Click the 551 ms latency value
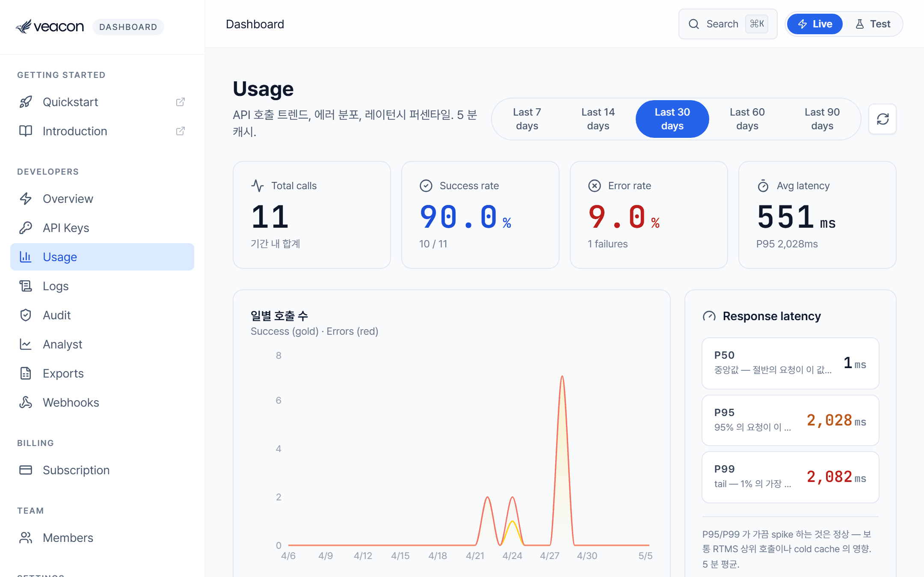This screenshot has height=577, width=924. point(796,217)
